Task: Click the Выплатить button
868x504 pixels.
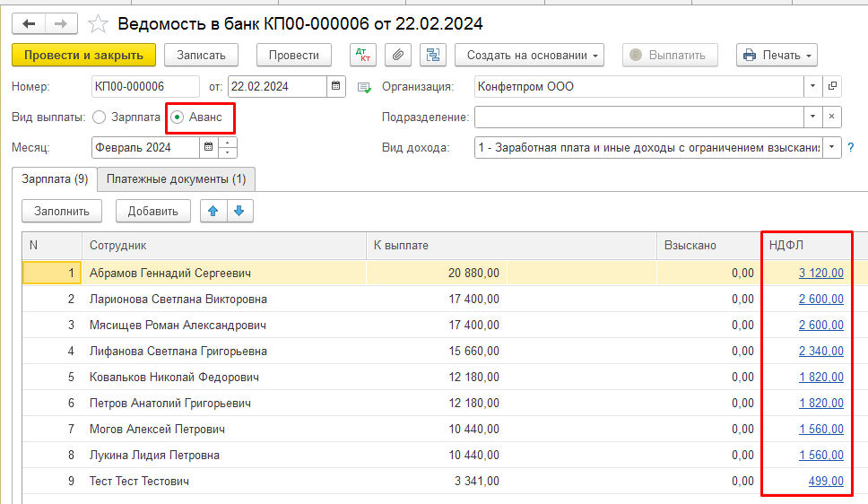Action: (670, 55)
